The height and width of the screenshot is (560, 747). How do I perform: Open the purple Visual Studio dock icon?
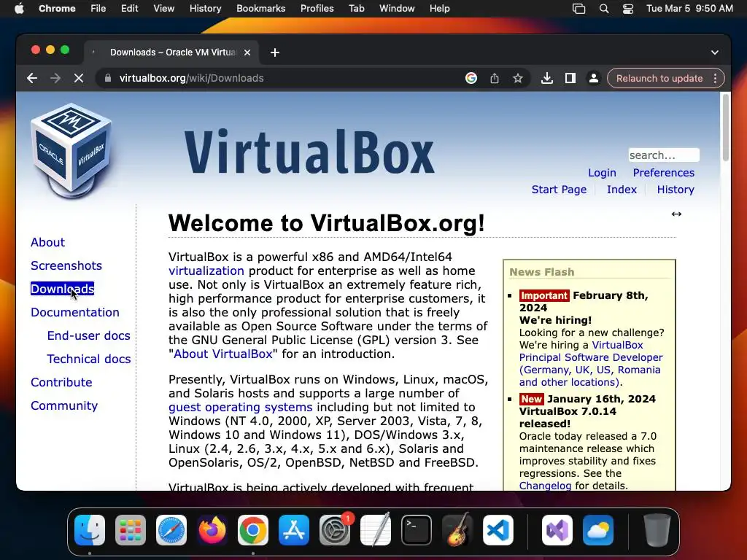tap(557, 529)
